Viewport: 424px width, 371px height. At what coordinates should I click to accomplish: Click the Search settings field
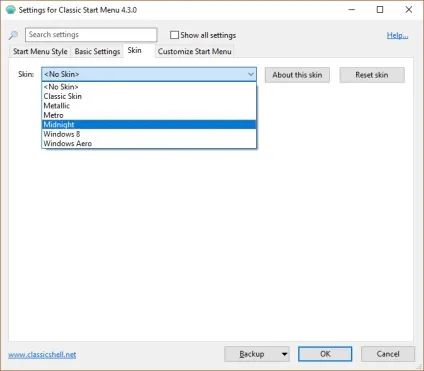click(91, 35)
